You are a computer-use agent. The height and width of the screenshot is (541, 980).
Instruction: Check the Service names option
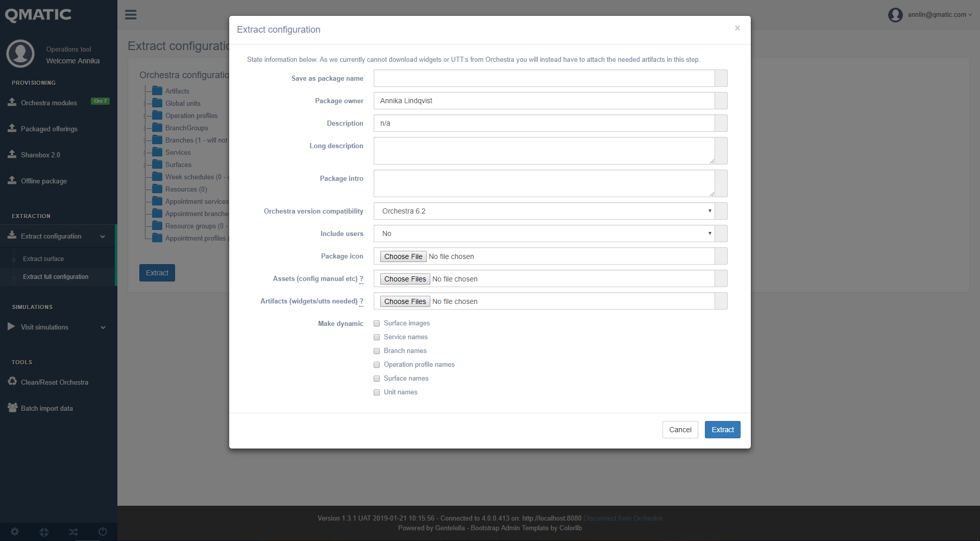[377, 337]
